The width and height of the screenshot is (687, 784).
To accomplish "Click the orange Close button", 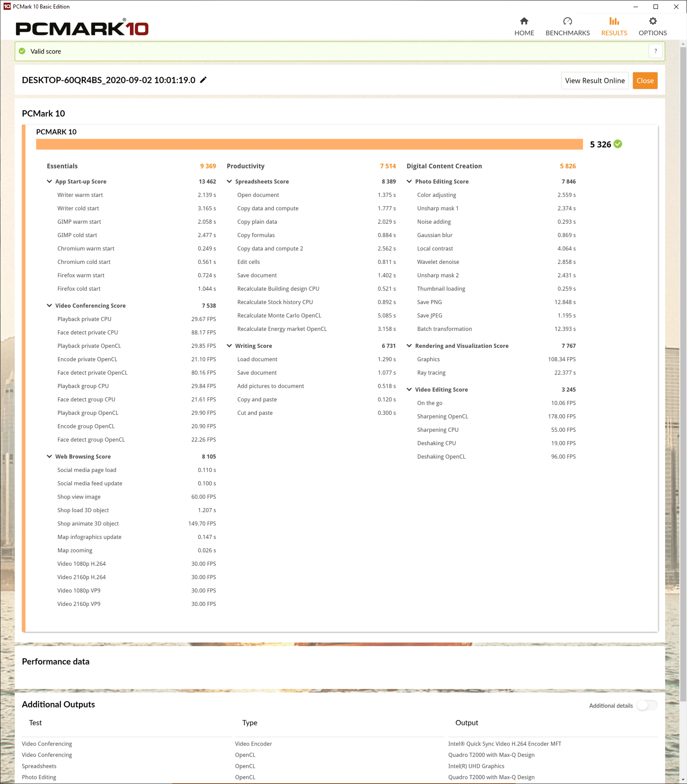I will tap(645, 80).
